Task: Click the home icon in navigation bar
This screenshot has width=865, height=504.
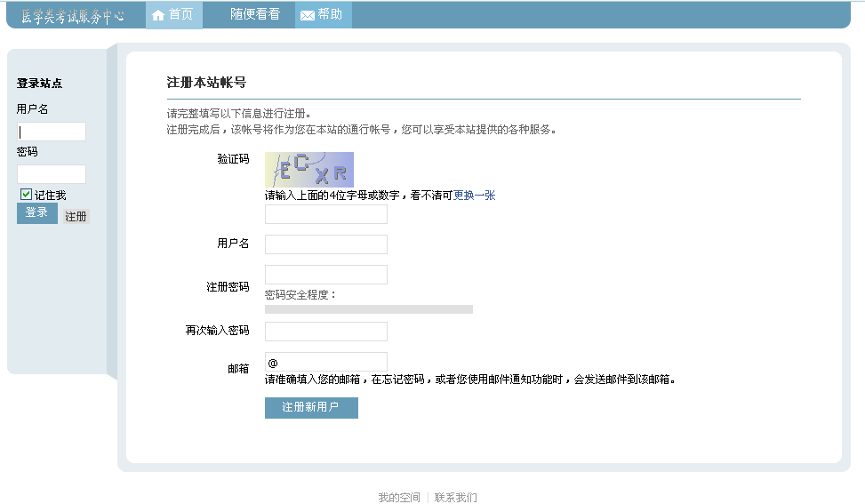Action: click(158, 15)
